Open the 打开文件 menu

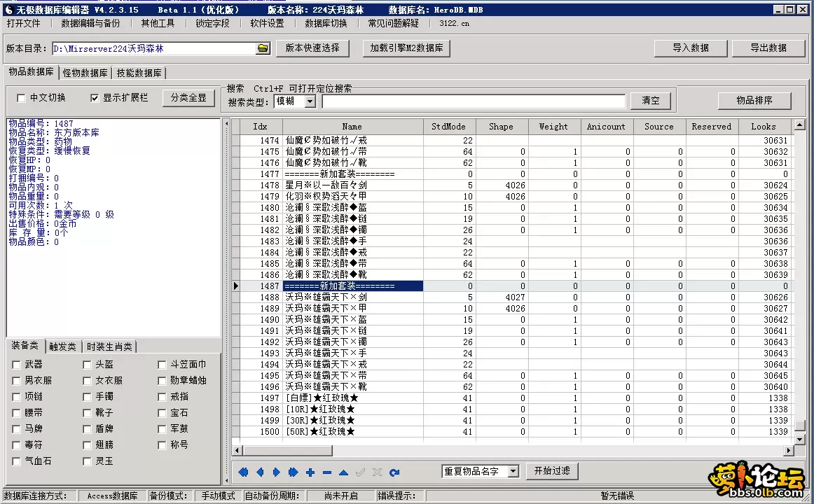tap(23, 23)
